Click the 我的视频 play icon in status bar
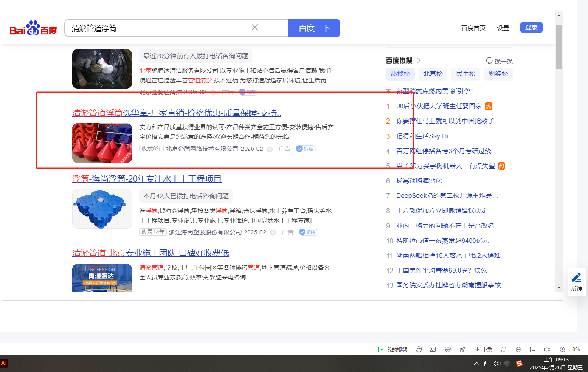Viewport: 588px width, 372px height. coord(381,349)
